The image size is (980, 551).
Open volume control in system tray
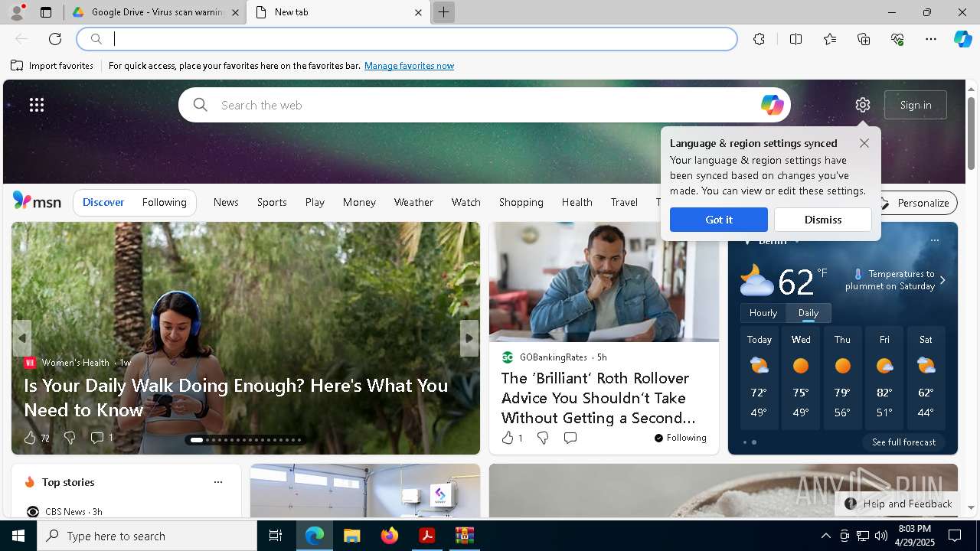click(x=880, y=536)
